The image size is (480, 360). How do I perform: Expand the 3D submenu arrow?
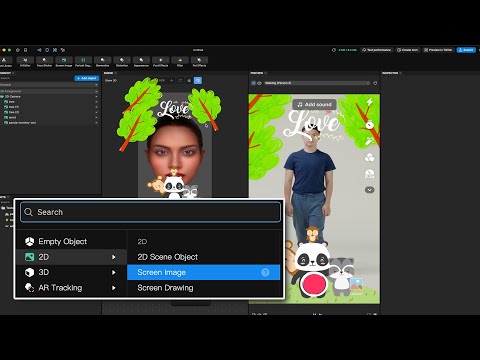[114, 272]
